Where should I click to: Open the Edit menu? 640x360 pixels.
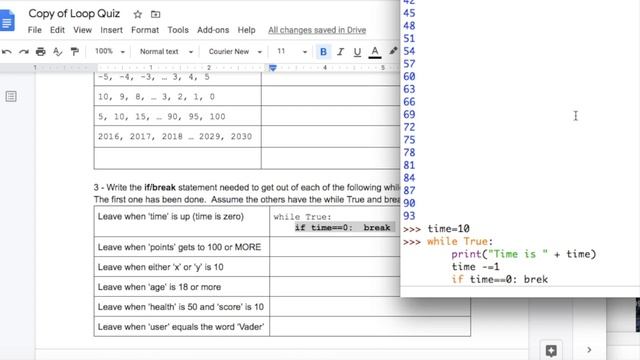(x=57, y=30)
